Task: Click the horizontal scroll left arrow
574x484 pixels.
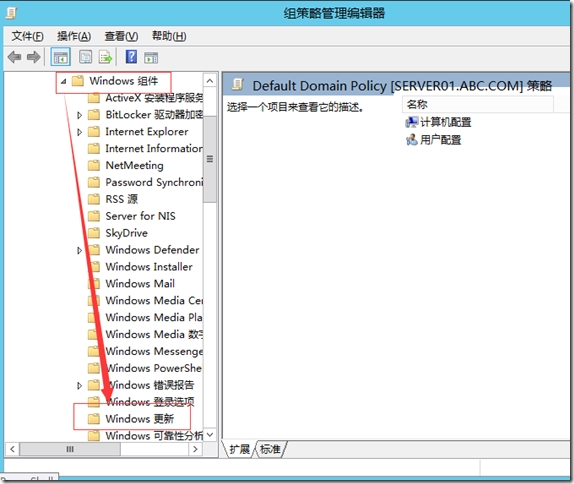Action: tap(12, 449)
